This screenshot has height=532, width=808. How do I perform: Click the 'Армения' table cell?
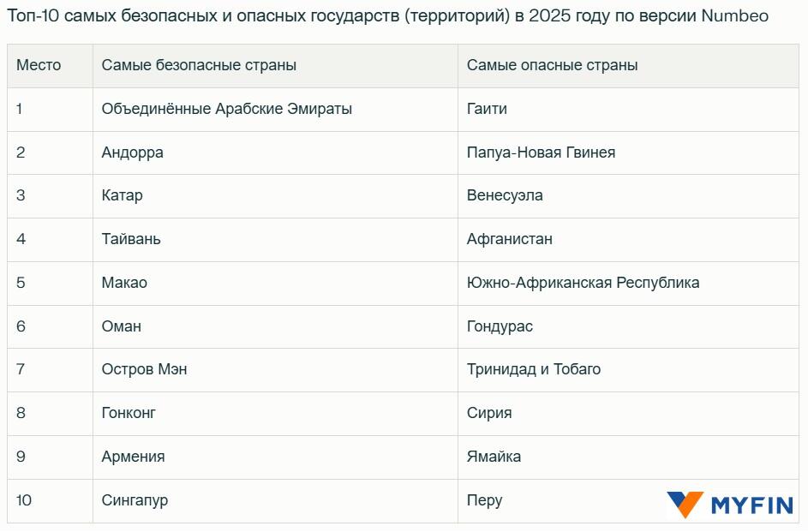click(x=133, y=457)
